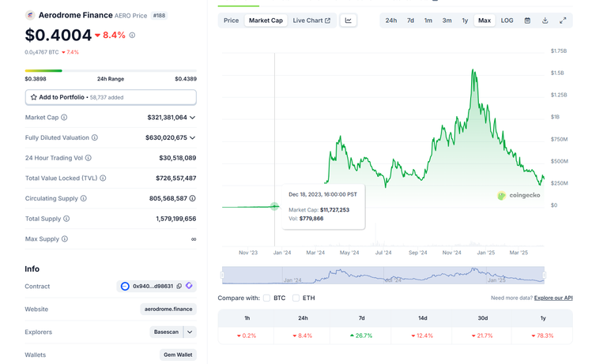Show Total Value Locked info icon
This screenshot has width=607, height=364.
coord(103,178)
